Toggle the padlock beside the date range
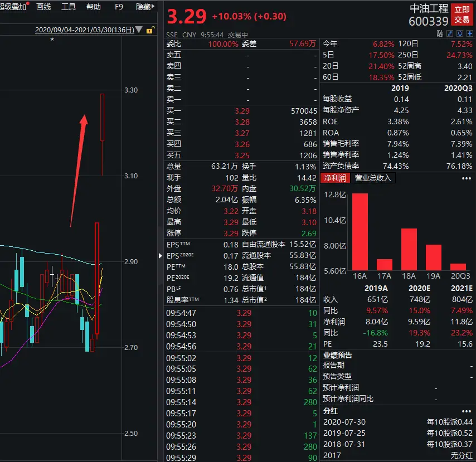The image size is (476, 462). [x=149, y=29]
